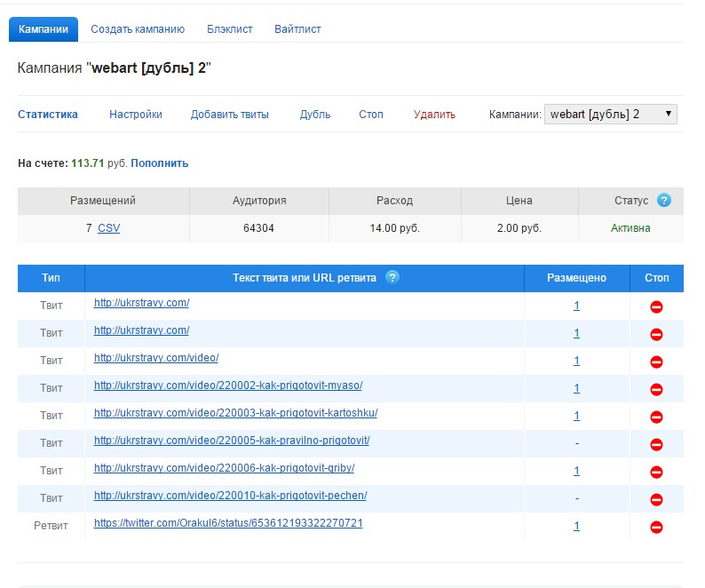
Task: Click the red Удалить link
Action: [x=434, y=115]
